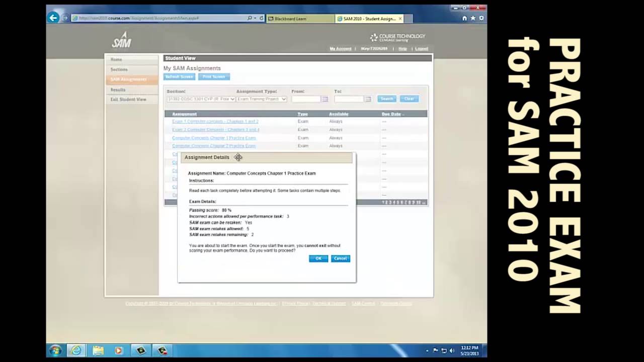Viewport: 644px width, 362px height.
Task: Click Internet Explorer taskbar icon
Action: (76, 350)
